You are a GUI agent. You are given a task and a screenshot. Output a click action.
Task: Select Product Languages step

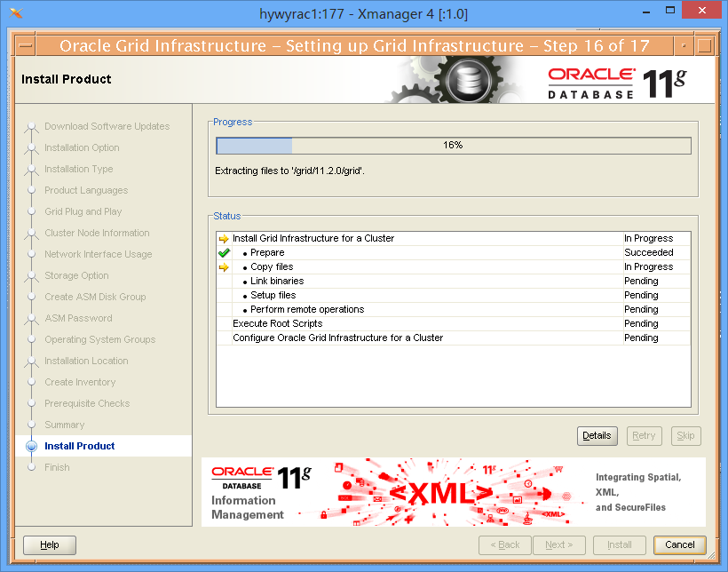click(x=86, y=190)
